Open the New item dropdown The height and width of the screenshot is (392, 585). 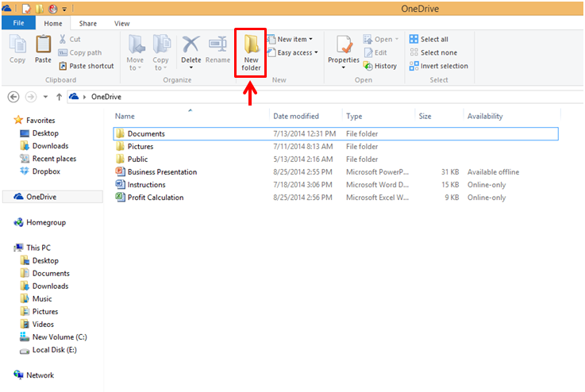[291, 39]
